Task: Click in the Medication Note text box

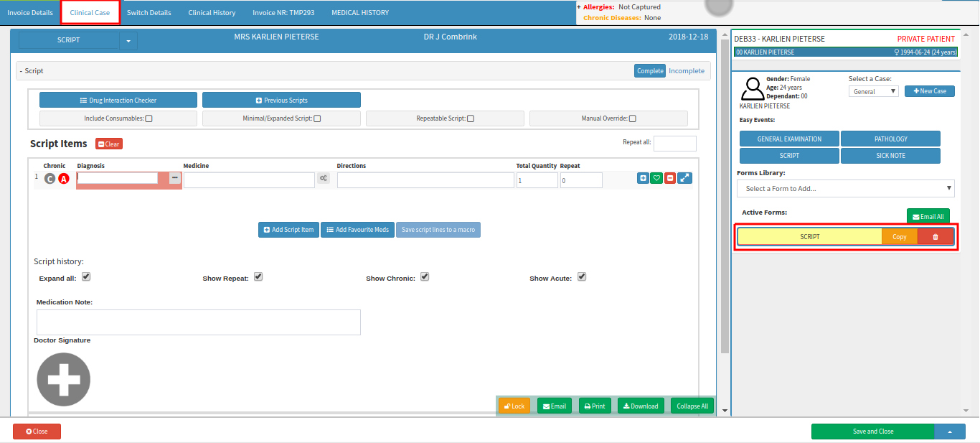Action: coord(198,322)
